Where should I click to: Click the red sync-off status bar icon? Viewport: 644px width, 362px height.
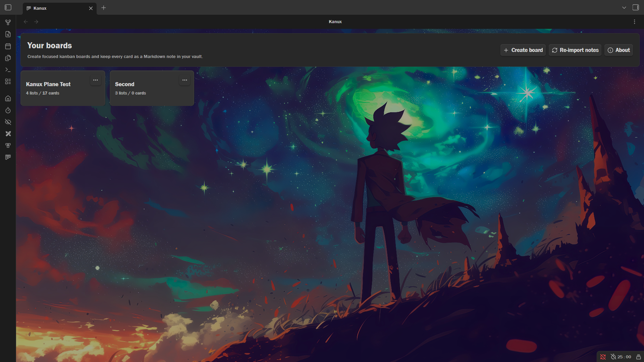(x=603, y=357)
